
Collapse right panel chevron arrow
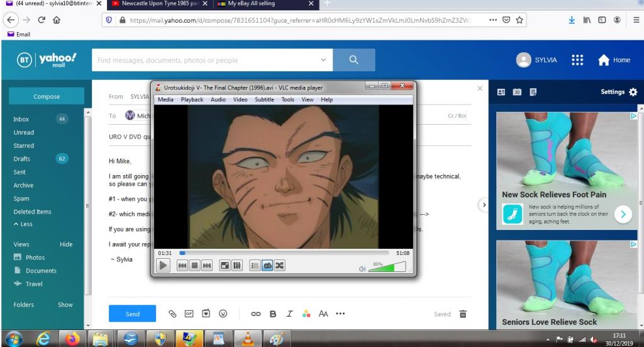(484, 205)
